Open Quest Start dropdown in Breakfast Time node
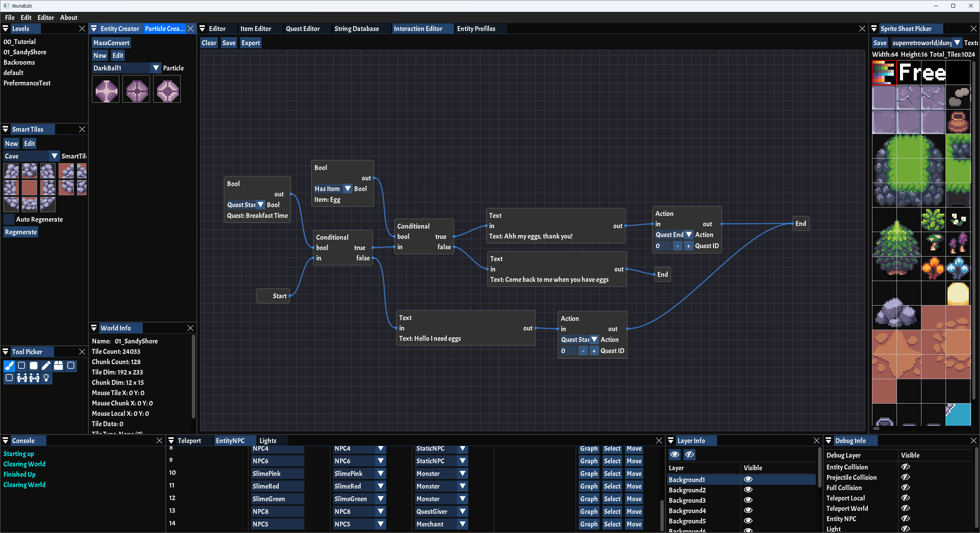 (x=245, y=205)
